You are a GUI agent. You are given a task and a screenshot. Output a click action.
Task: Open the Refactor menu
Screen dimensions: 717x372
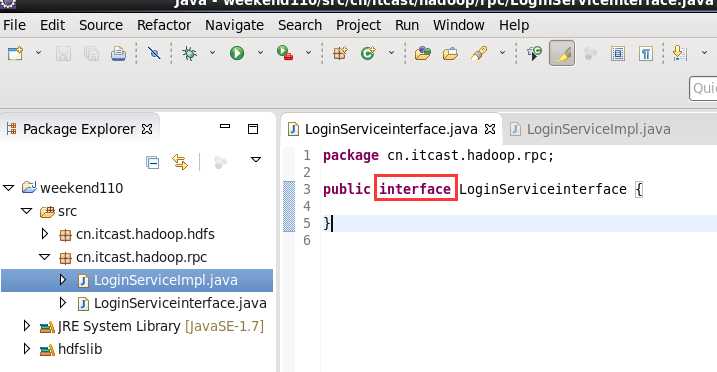(x=164, y=25)
